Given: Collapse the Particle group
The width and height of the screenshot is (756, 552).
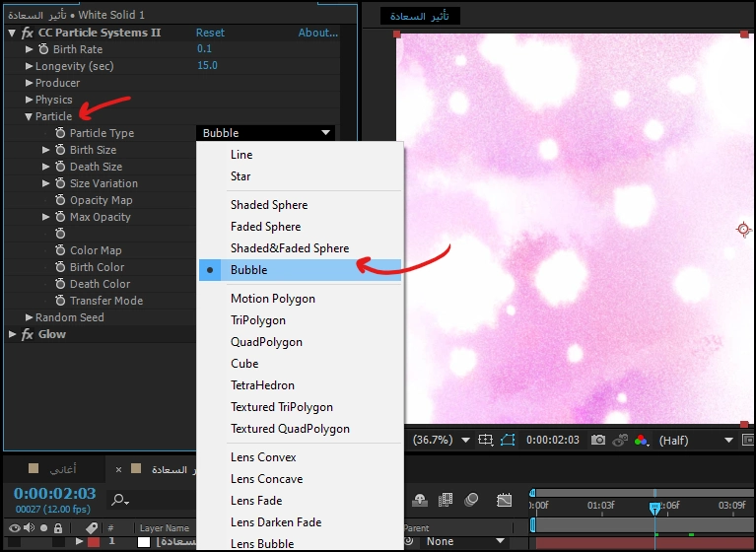Looking at the screenshot, I should tap(29, 116).
